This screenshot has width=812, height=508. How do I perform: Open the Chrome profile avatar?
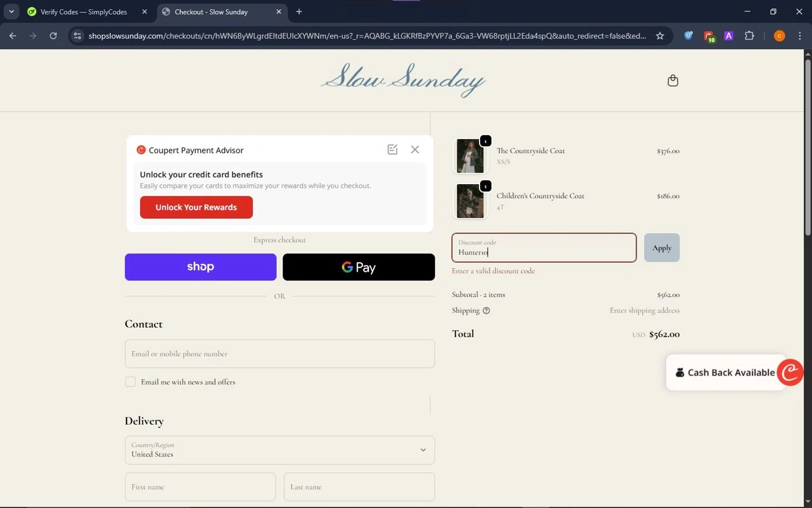[780, 36]
